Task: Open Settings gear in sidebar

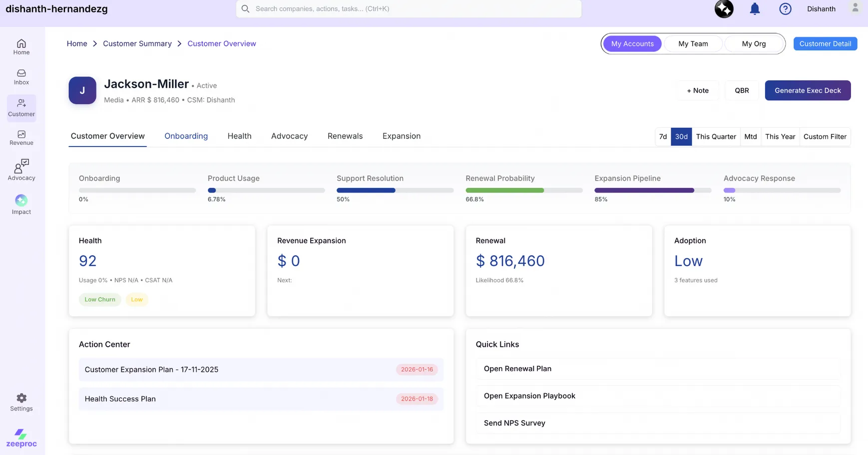Action: 21,402
